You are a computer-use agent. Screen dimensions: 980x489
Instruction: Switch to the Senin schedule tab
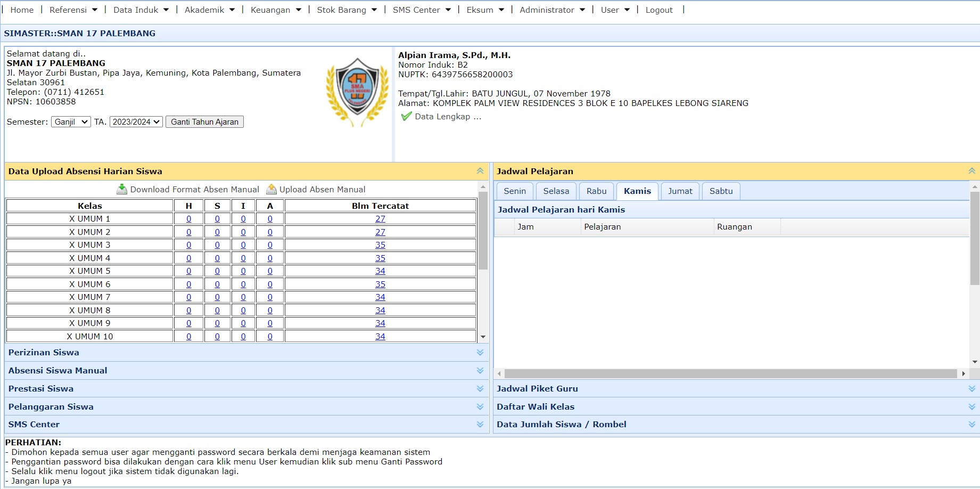pyautogui.click(x=514, y=191)
